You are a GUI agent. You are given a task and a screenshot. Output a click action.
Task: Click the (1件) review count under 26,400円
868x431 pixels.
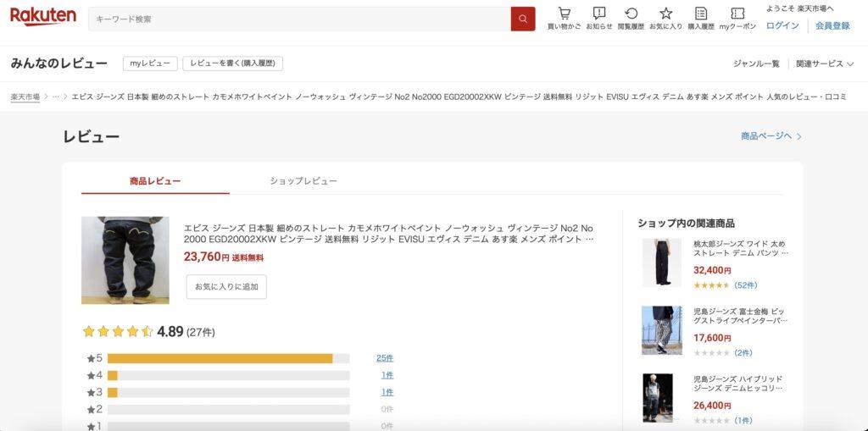click(x=743, y=421)
